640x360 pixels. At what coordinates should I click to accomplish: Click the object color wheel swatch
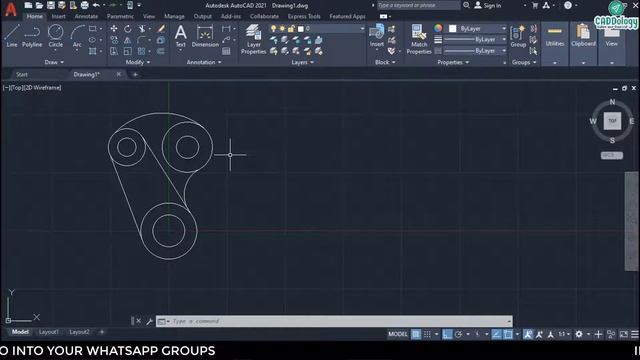(438, 28)
